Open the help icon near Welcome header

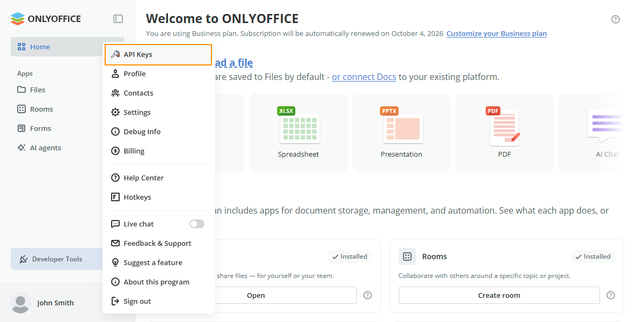[616, 19]
